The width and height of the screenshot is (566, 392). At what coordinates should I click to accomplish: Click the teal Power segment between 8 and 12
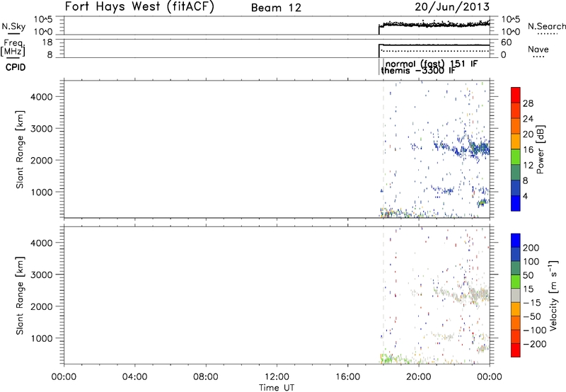(516, 172)
